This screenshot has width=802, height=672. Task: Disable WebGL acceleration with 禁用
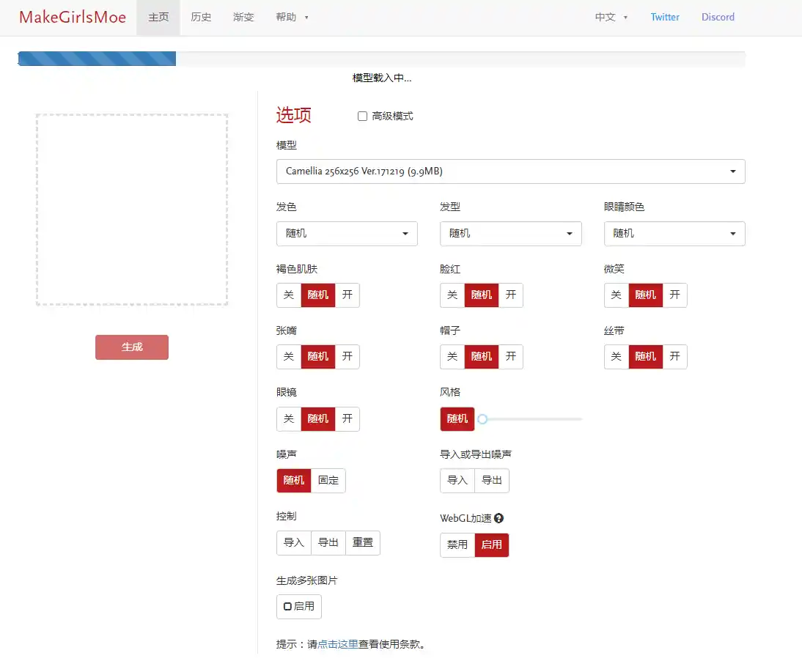click(457, 544)
